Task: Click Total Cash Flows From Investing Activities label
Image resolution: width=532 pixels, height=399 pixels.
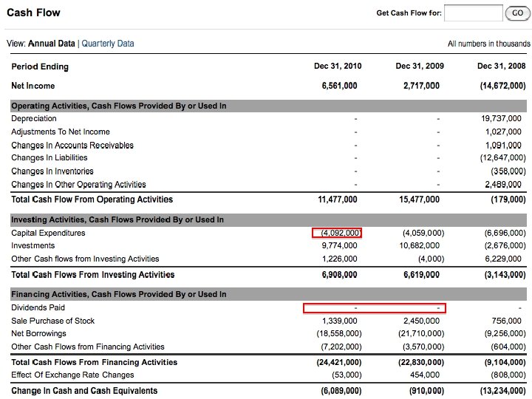Action: point(93,274)
